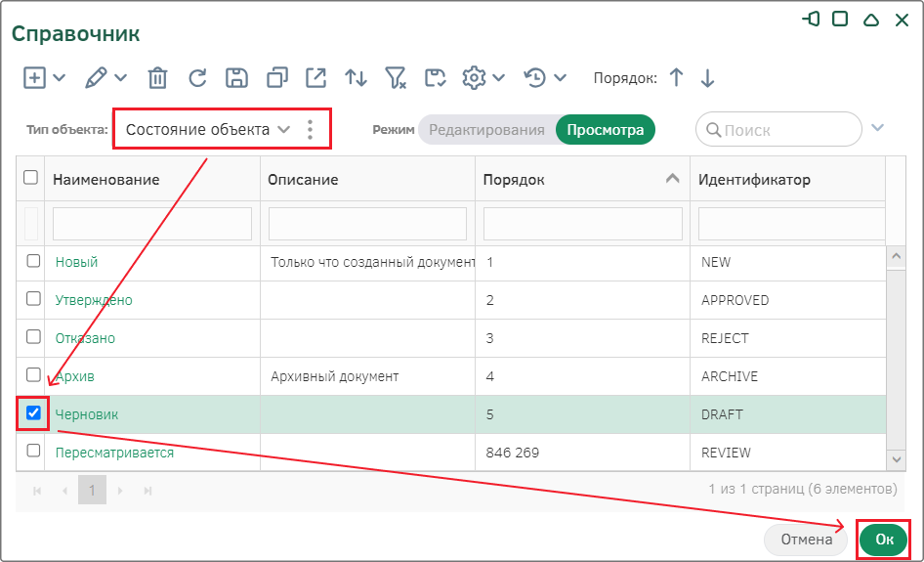Click the copy record icon

277,78
